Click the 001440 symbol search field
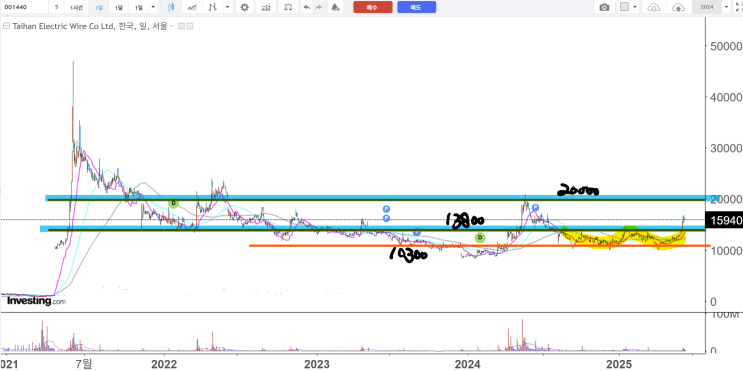Image resolution: width=743 pixels, height=371 pixels. click(x=24, y=7)
